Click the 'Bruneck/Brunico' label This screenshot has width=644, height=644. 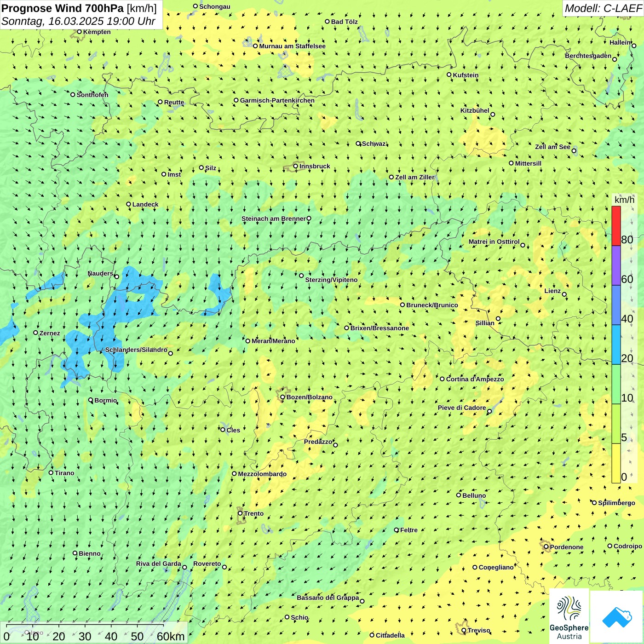coord(432,305)
